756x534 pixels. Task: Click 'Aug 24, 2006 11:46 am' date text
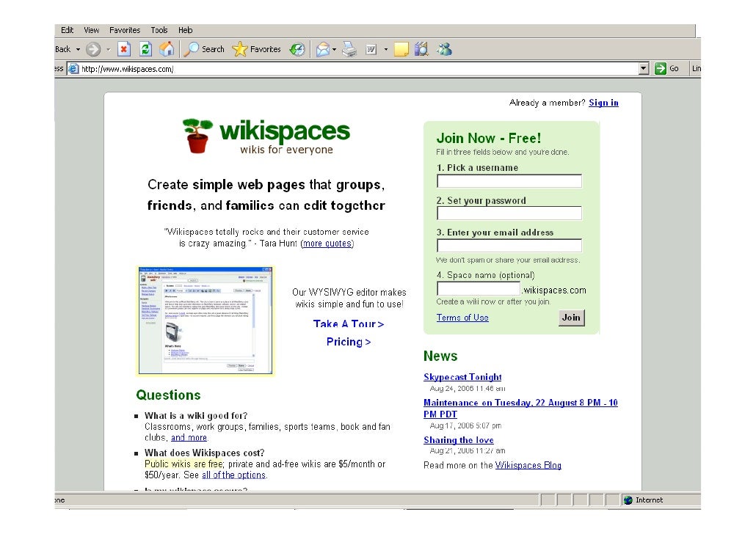(x=468, y=389)
